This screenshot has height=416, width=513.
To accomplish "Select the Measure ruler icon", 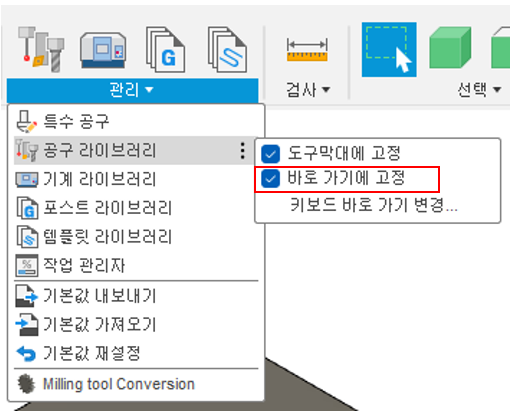I will pyautogui.click(x=307, y=50).
